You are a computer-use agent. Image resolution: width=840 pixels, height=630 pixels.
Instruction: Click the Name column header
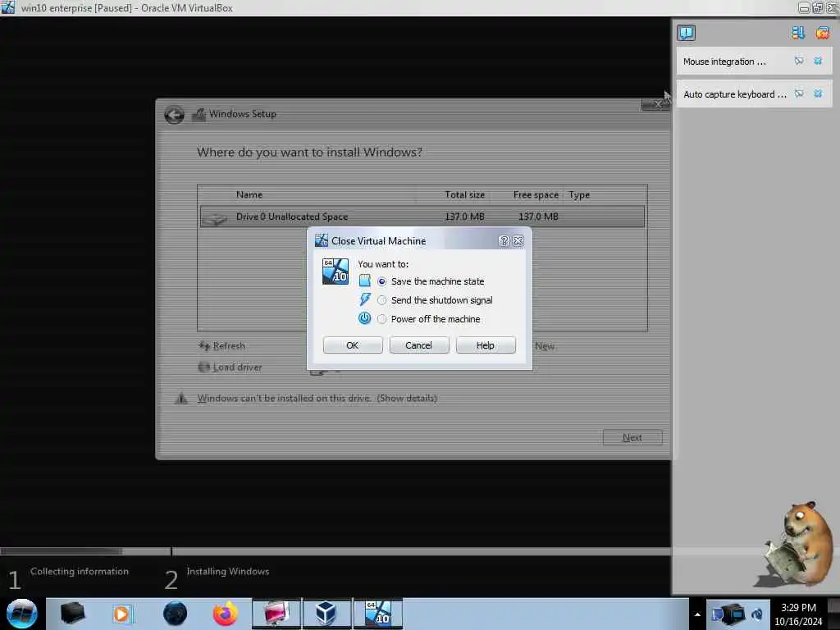[x=249, y=195]
